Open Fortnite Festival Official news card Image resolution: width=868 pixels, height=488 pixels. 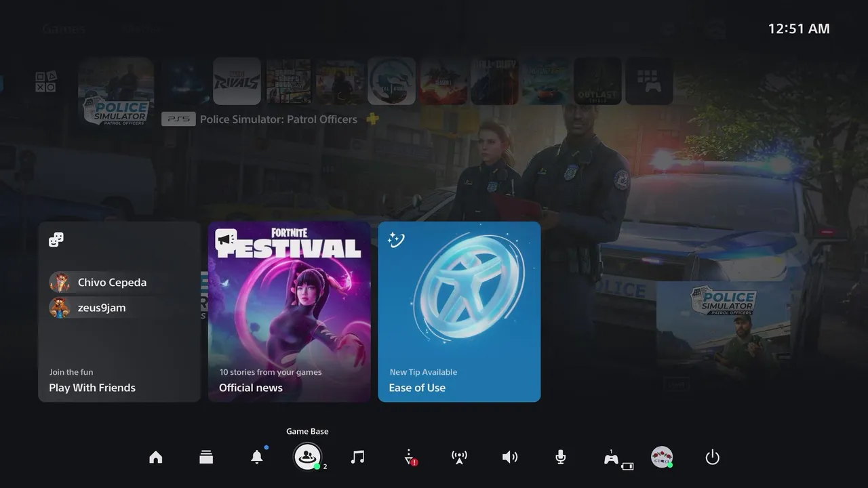[290, 312]
